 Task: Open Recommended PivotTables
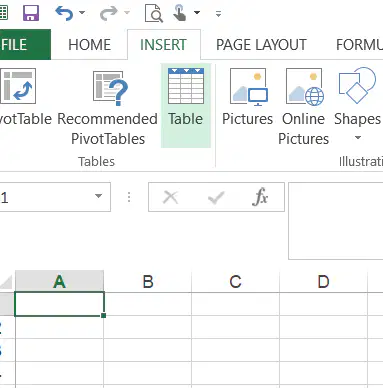108,107
